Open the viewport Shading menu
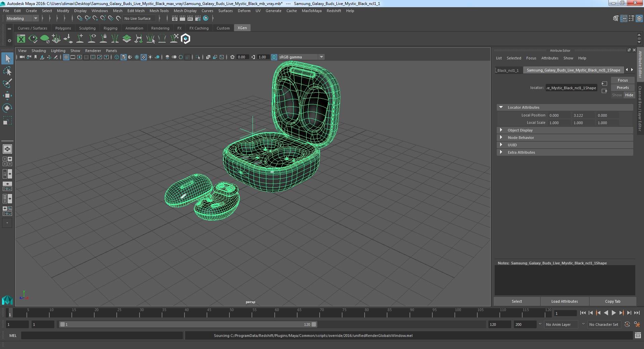The image size is (644, 349). click(39, 51)
